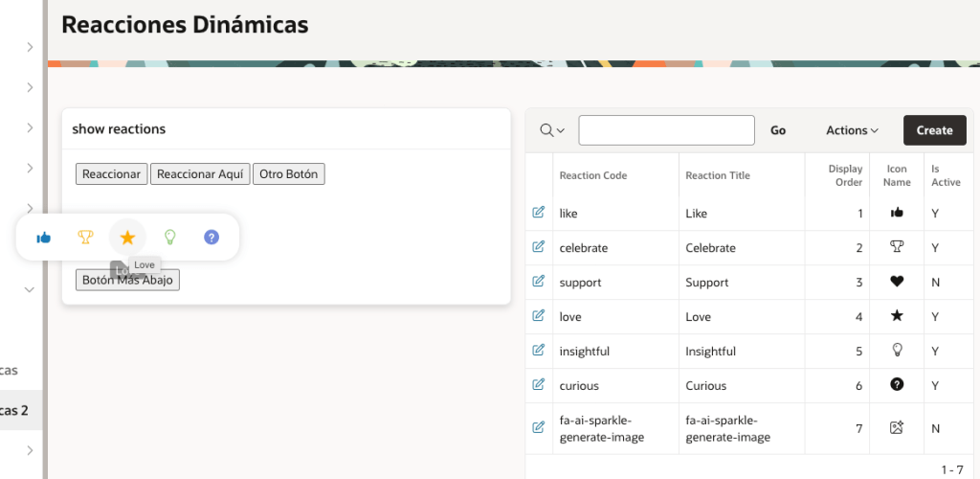Viewport: 980px width, 479px height.
Task: Select the trophy Celebrate reaction icon
Action: tap(85, 238)
